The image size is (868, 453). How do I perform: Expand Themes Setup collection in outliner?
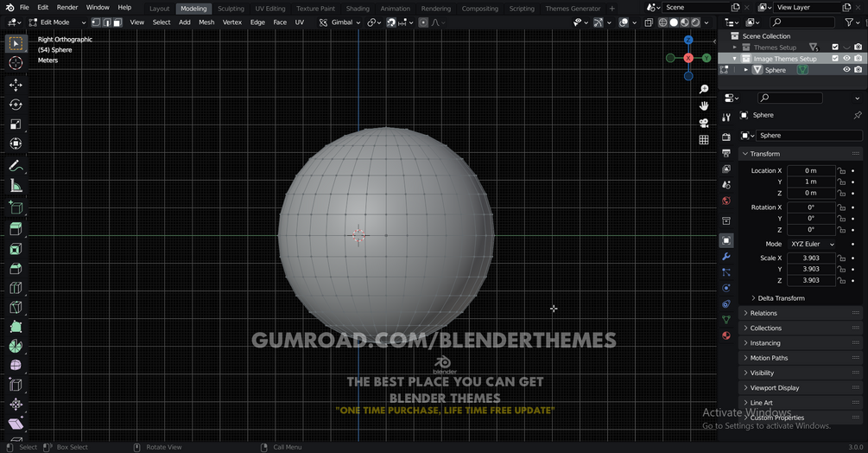735,47
